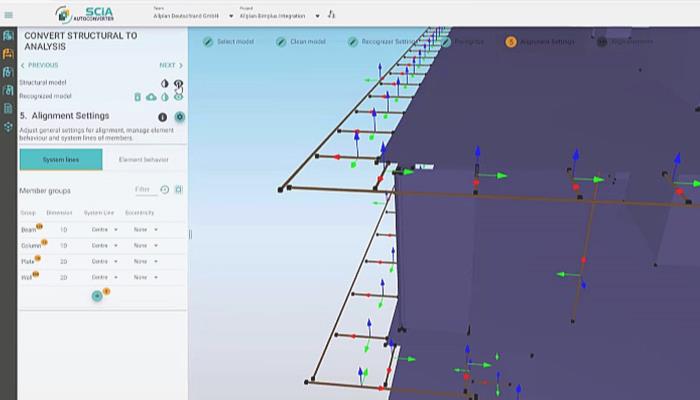This screenshot has height=400, width=700.
Task: Click the top icon in left sidebar
Action: click(x=8, y=35)
